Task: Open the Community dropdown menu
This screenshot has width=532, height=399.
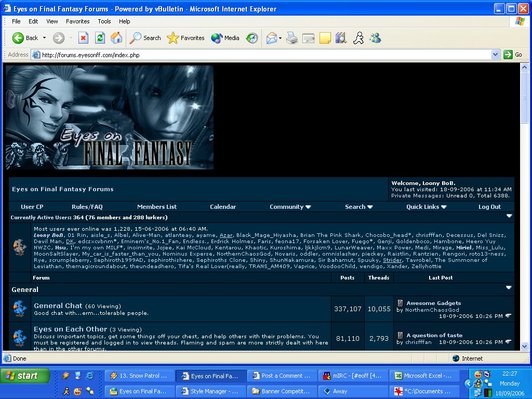Action: (290, 207)
